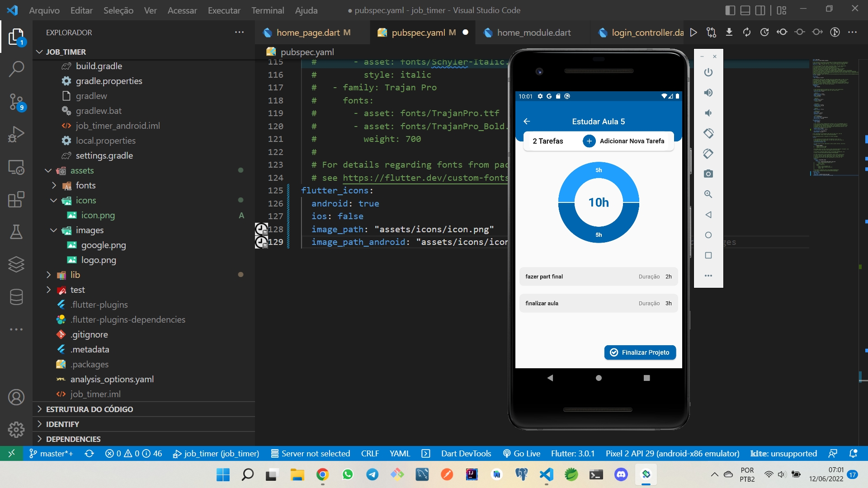Click emulator power button icon
This screenshot has height=488, width=868.
708,72
